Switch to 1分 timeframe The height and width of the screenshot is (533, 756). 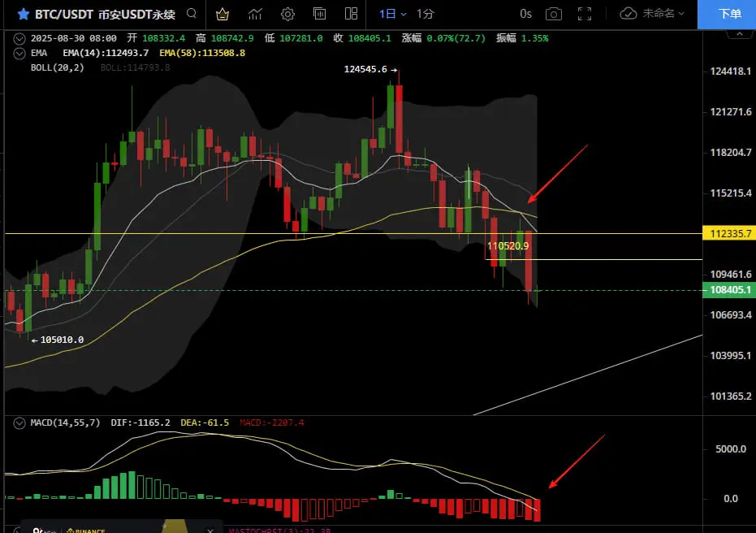[x=426, y=14]
